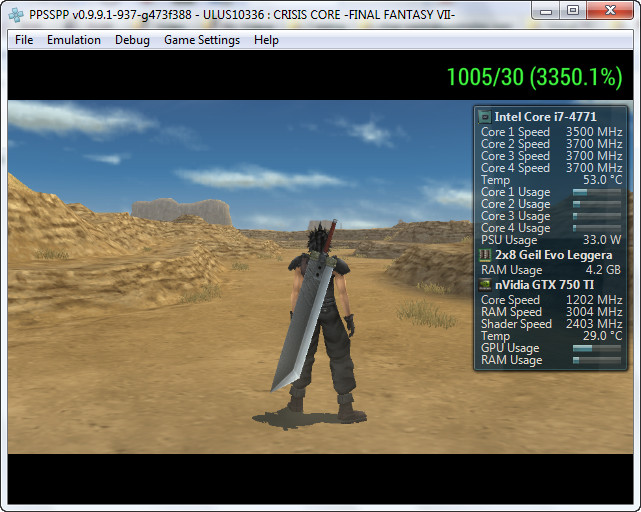641x512 pixels.
Task: Close the PPSSPP window
Action: [x=610, y=10]
